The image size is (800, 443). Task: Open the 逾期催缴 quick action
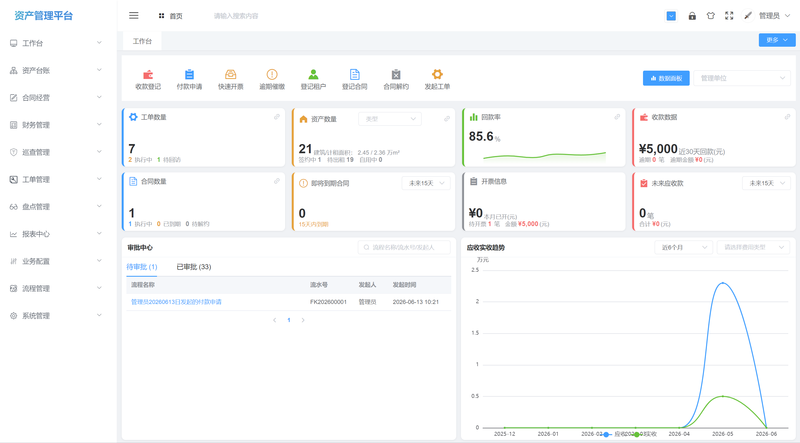pos(272,80)
